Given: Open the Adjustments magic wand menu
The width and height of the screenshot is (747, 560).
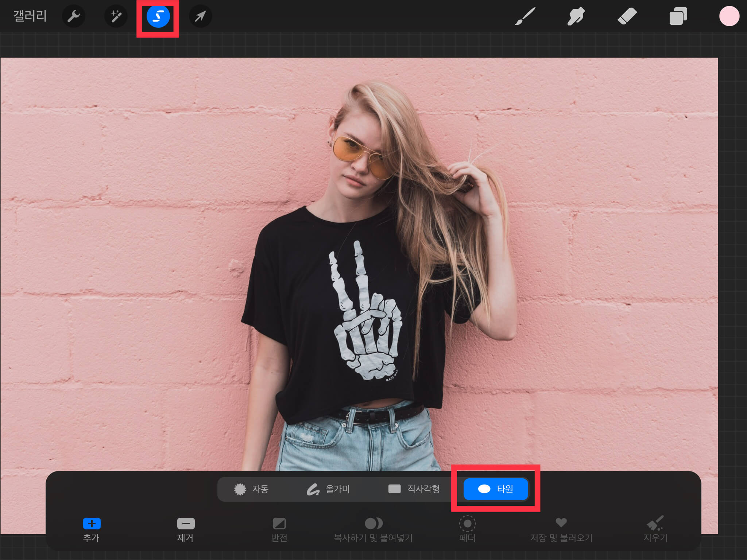Looking at the screenshot, I should click(116, 16).
